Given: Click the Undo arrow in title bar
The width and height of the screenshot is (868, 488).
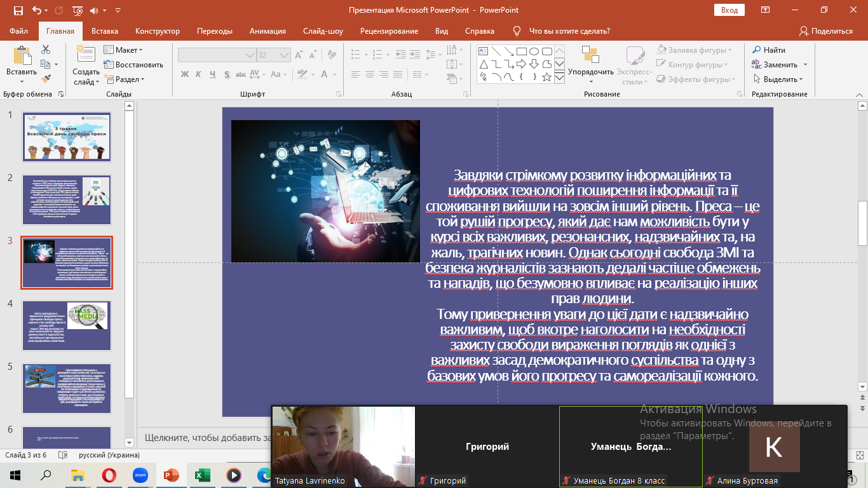Looking at the screenshot, I should point(36,10).
